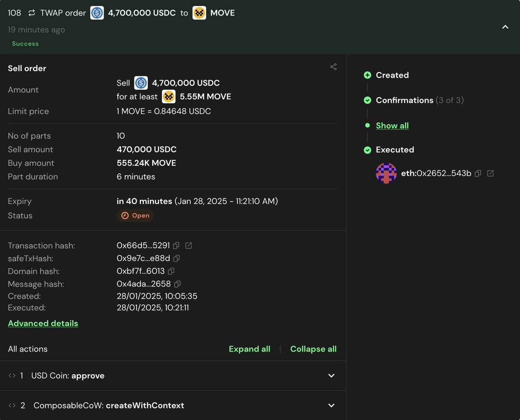Screen dimensions: 520x420
Task: Open executor address in explorer
Action: pyautogui.click(x=491, y=173)
